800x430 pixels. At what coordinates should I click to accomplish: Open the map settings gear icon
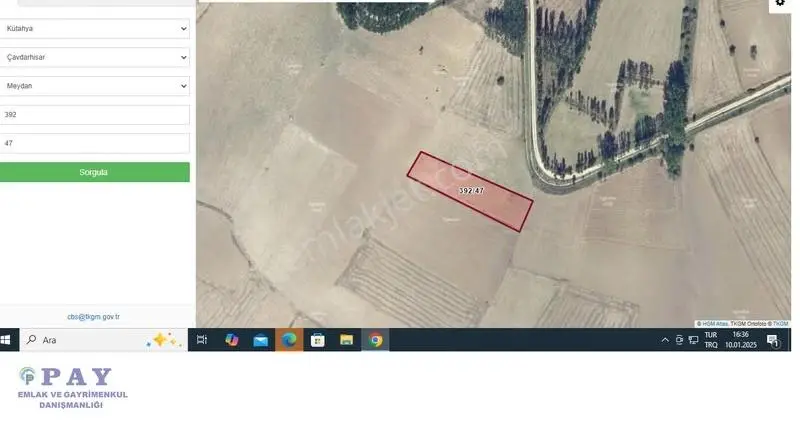pos(780,3)
